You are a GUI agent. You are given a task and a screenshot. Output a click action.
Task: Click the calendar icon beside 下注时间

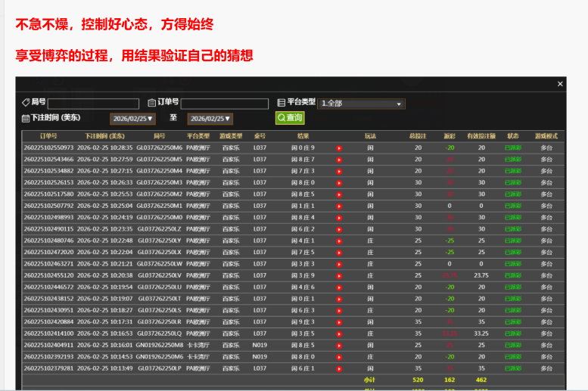(x=26, y=119)
